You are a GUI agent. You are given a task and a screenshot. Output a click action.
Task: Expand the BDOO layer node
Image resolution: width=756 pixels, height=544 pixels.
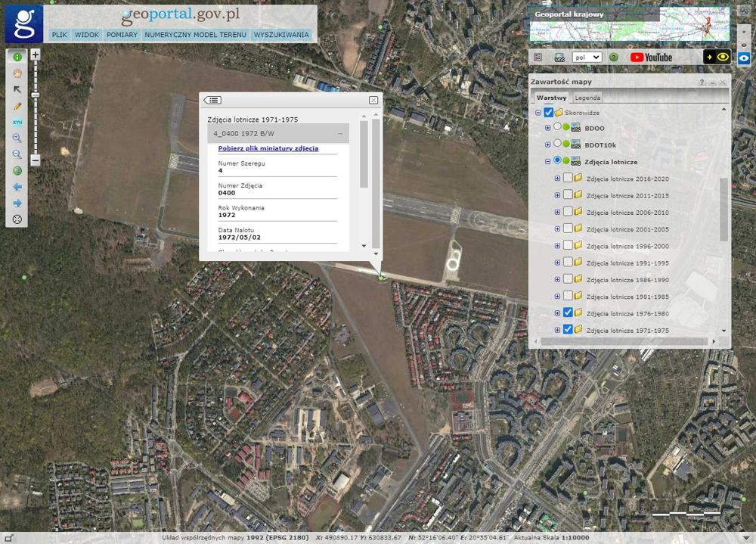coord(547,129)
